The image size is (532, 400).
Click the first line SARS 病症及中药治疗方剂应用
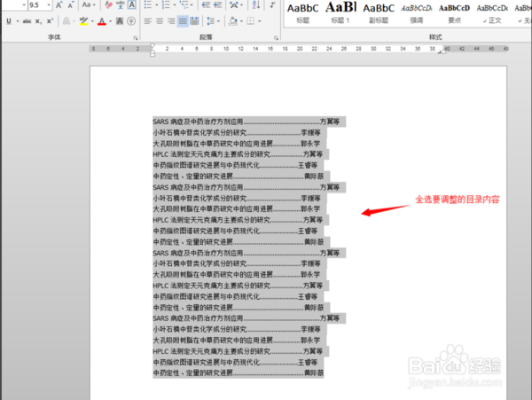[x=198, y=122]
